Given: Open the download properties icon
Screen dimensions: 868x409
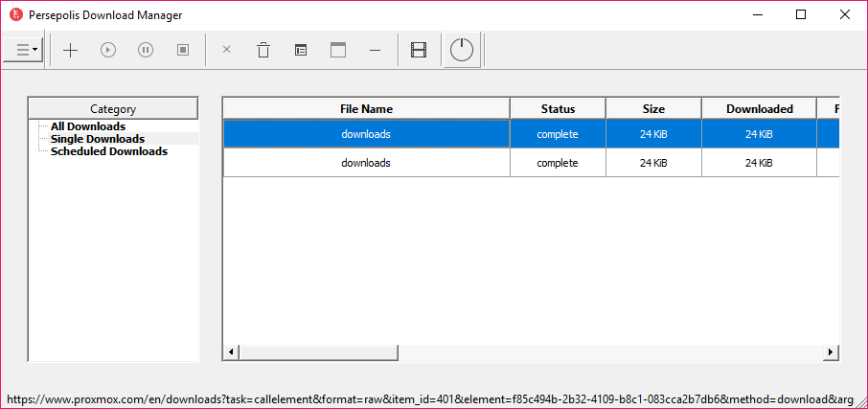Looking at the screenshot, I should coord(301,51).
